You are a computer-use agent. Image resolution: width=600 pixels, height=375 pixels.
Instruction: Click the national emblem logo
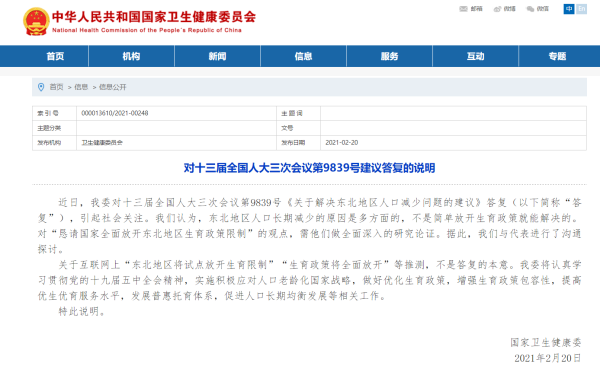pyautogui.click(x=36, y=21)
